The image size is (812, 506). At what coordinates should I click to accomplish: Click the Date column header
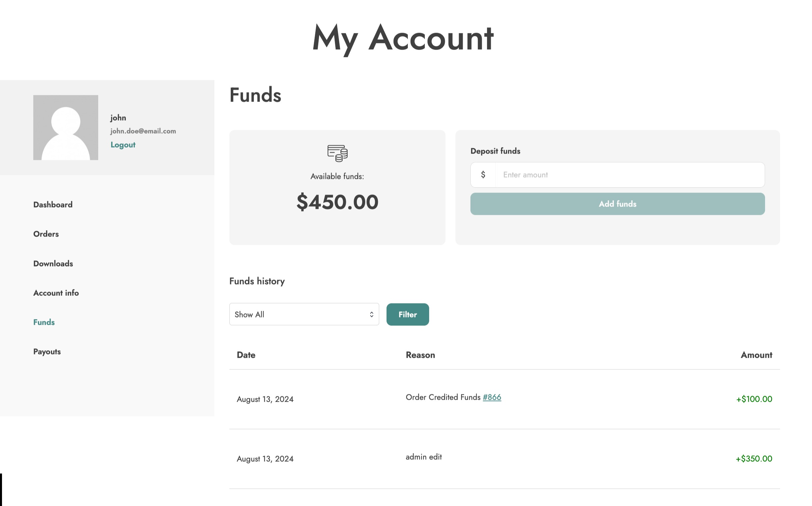[x=246, y=355]
